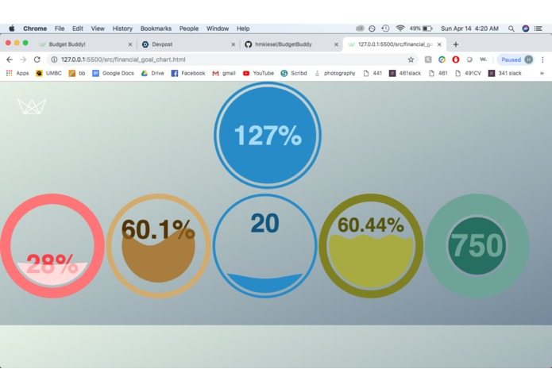Click the Paused profile button
Screen dimensions: 552x392
(x=516, y=60)
